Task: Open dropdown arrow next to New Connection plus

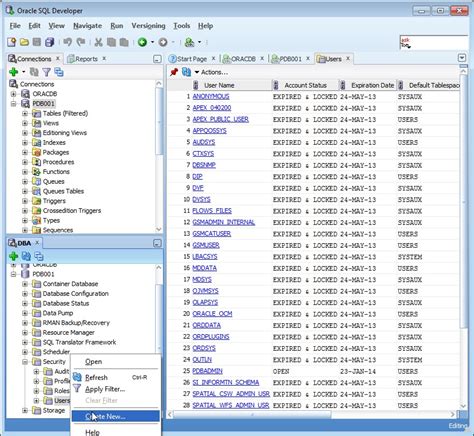Action: pos(23,72)
